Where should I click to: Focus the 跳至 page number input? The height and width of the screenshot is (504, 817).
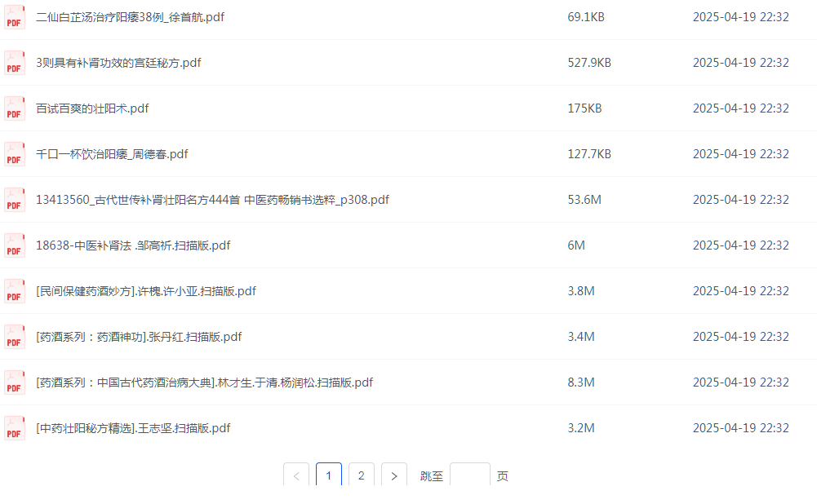(x=469, y=475)
